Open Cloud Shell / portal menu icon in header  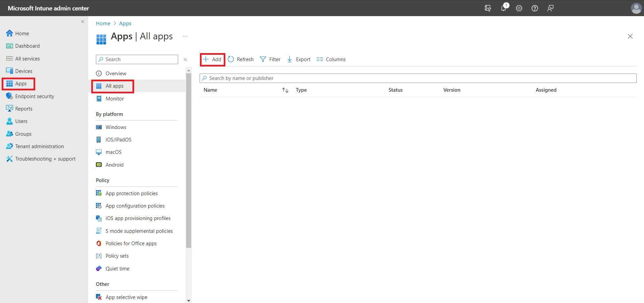tap(488, 8)
